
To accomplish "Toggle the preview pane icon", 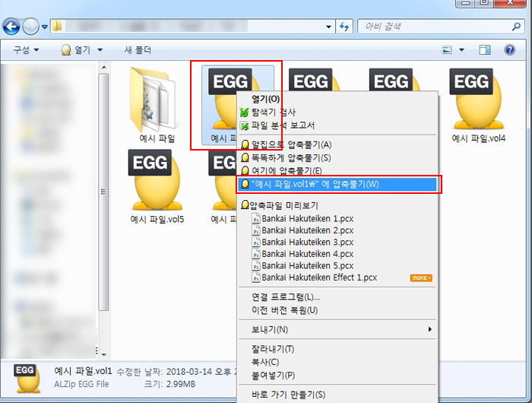I will point(485,50).
